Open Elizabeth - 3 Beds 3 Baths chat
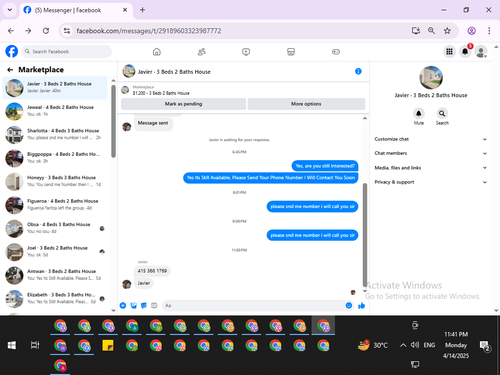The image size is (500, 375). [55, 299]
